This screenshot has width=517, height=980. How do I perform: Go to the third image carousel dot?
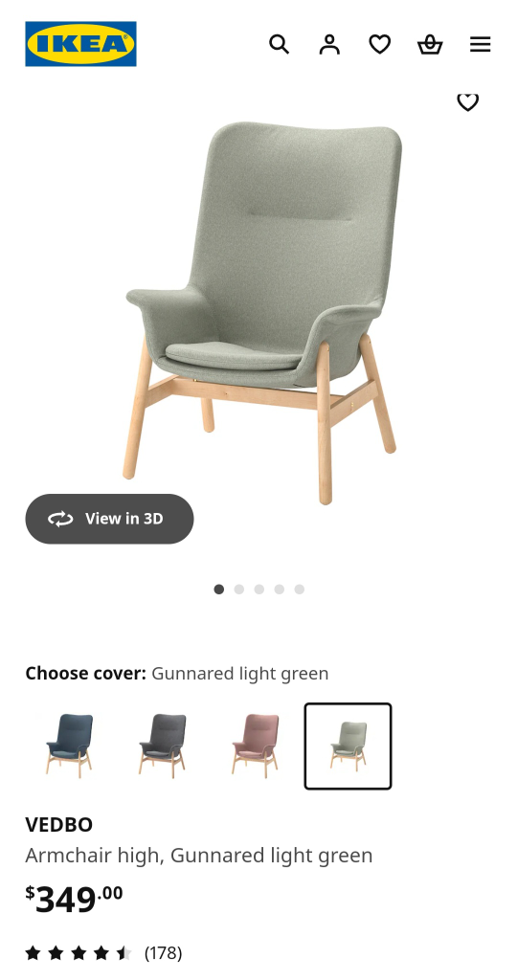tap(258, 590)
